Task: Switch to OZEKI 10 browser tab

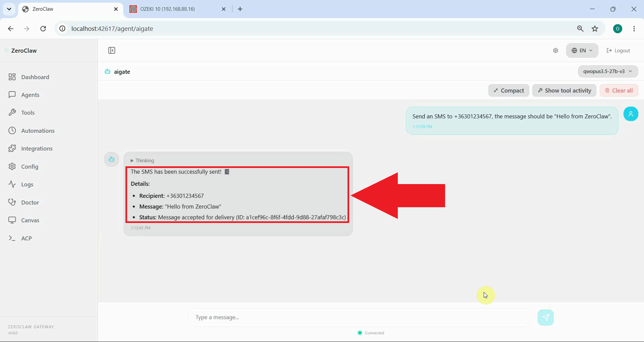Action: [177, 9]
